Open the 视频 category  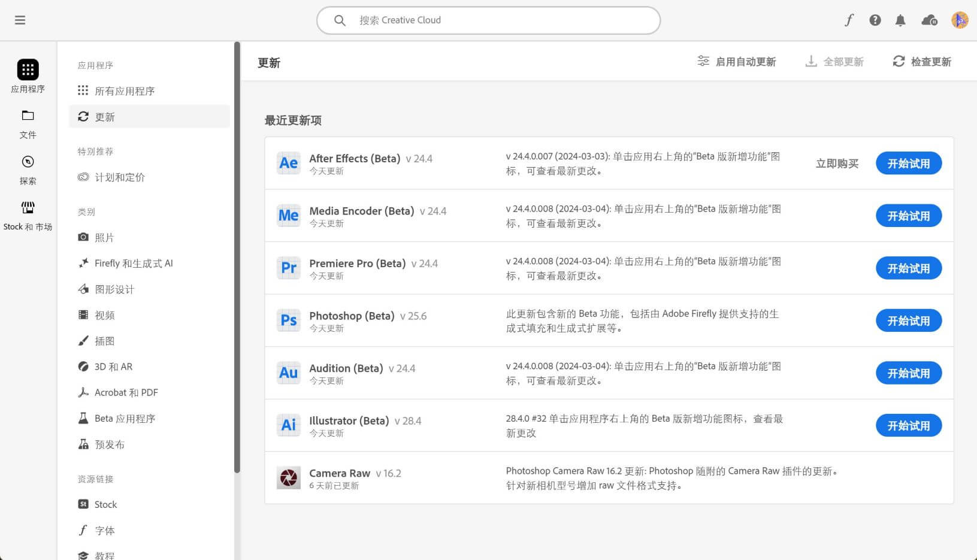click(149, 315)
